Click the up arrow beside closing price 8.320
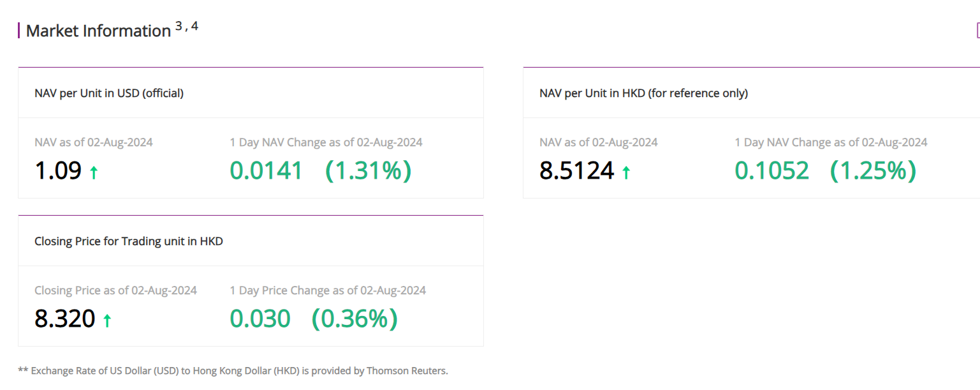 107,320
